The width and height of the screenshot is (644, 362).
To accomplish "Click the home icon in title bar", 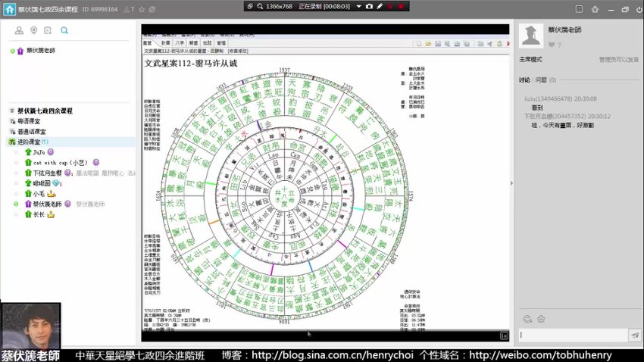I will coord(9,9).
